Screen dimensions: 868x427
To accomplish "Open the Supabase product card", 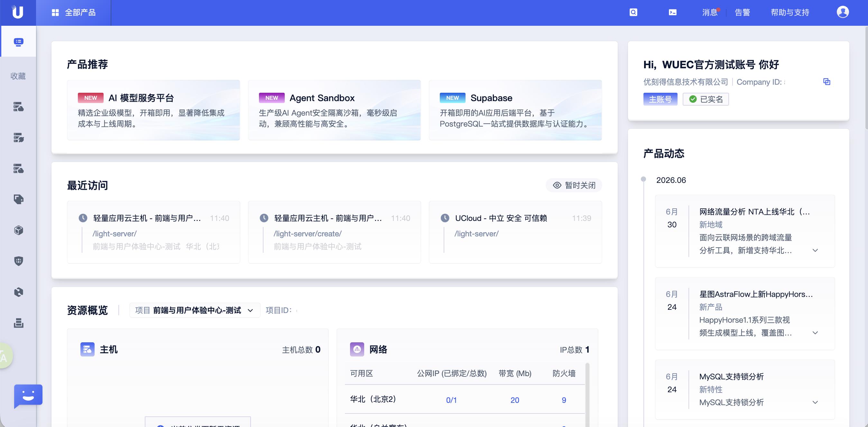I will pos(515,110).
